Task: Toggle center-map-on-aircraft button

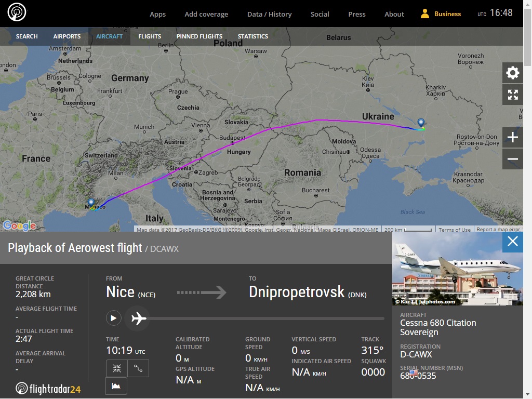Action: (117, 368)
